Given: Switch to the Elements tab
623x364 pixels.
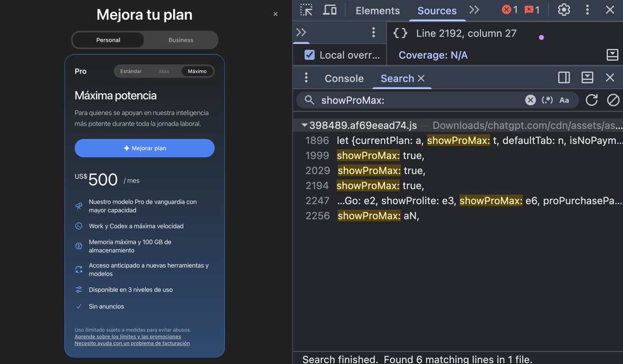Looking at the screenshot, I should (x=377, y=10).
